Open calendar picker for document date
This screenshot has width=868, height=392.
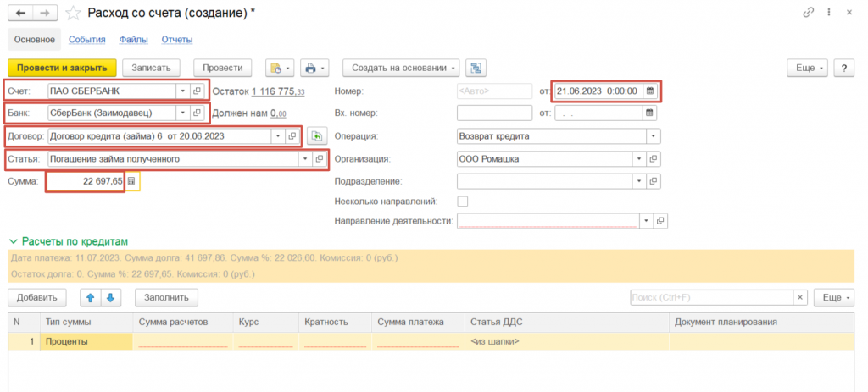(650, 91)
